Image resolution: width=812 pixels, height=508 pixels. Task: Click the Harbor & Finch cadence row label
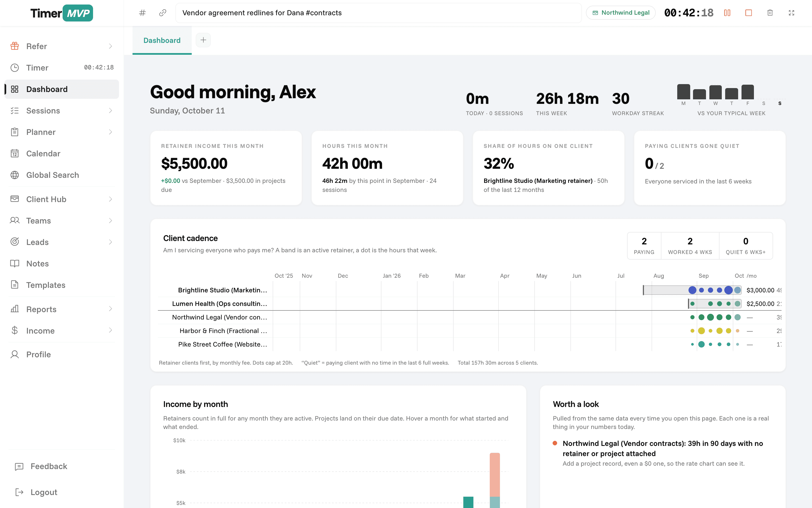point(223,330)
